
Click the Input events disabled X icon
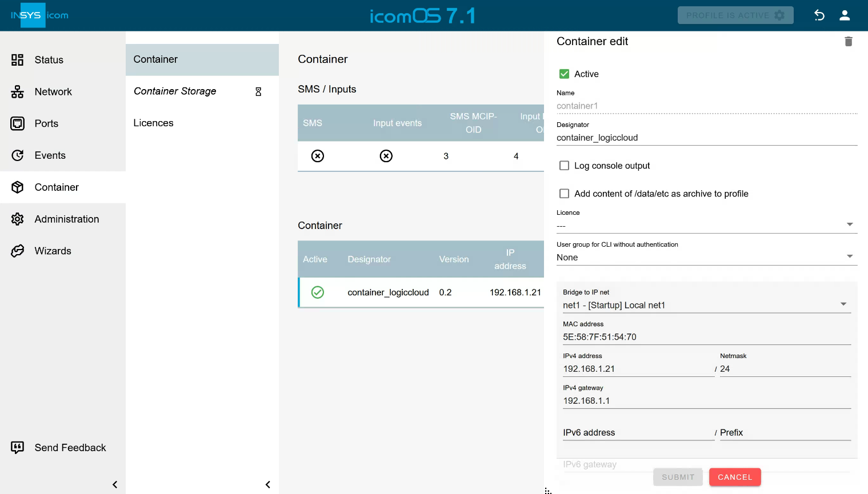(x=386, y=156)
